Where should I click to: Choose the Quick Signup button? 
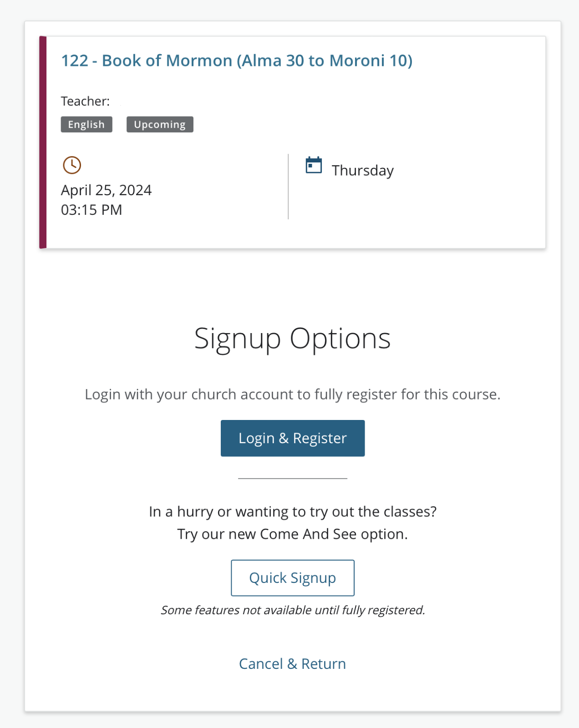point(292,578)
